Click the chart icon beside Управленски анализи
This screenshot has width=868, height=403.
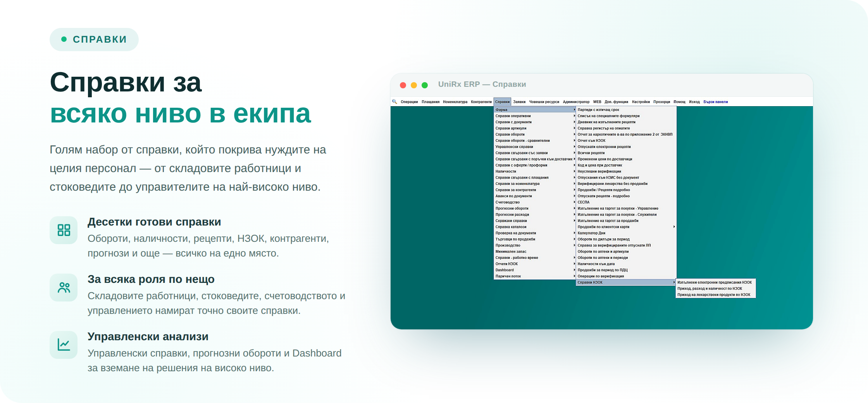coord(64,345)
